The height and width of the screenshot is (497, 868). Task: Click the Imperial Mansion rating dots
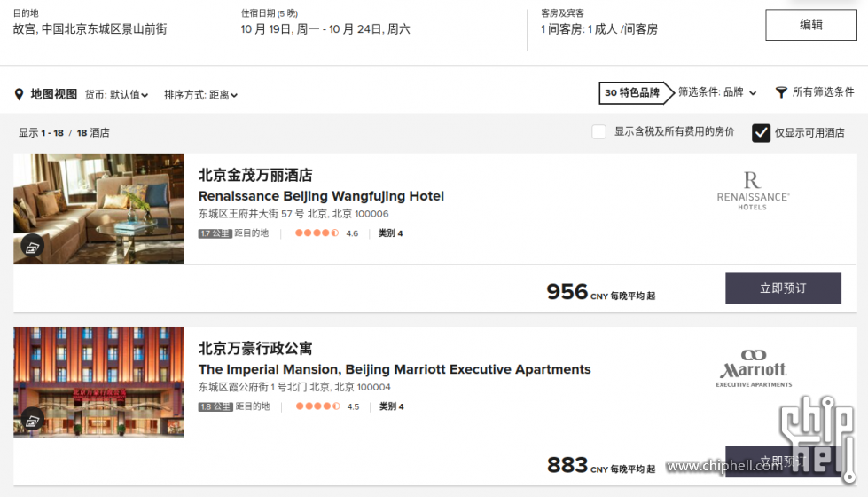317,406
